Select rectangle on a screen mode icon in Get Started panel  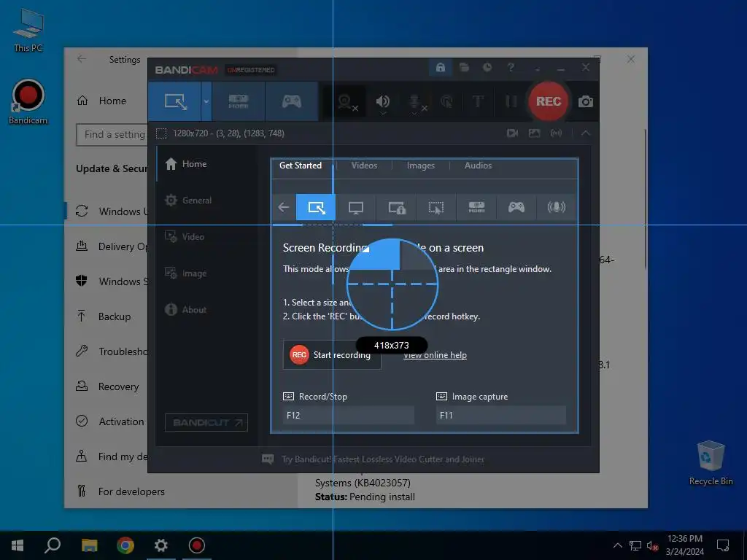tap(316, 207)
